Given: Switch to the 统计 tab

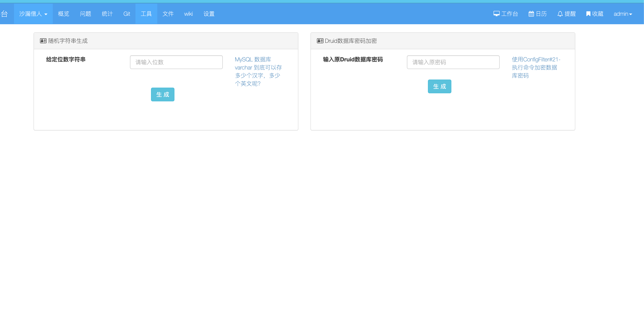Looking at the screenshot, I should pos(107,14).
